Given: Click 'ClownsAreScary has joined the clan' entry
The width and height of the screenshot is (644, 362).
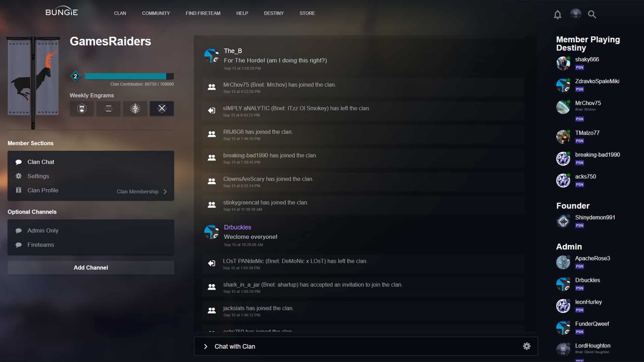Looking at the screenshot, I should tap(363, 182).
